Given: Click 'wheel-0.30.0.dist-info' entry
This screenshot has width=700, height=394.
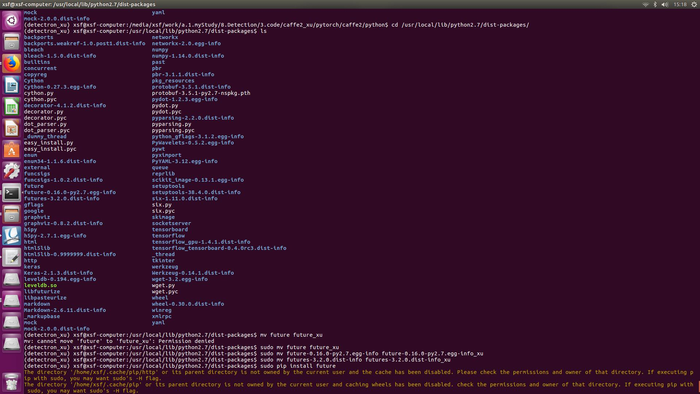Looking at the screenshot, I should 188,304.
